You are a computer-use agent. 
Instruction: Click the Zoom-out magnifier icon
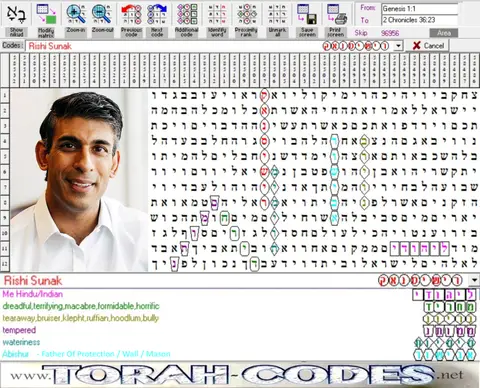(102, 14)
